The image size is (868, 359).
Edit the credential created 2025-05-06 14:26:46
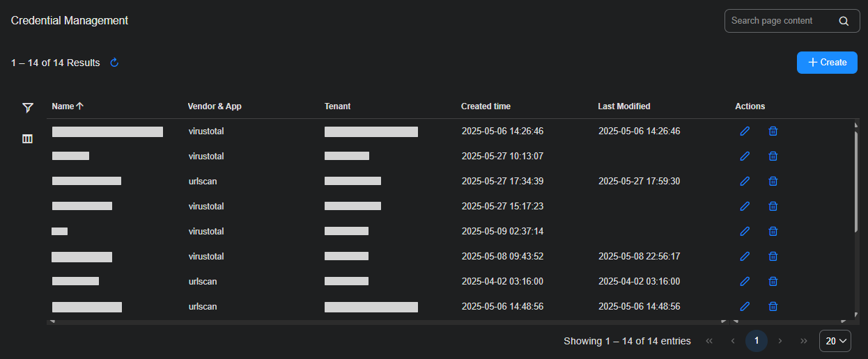pyautogui.click(x=745, y=131)
